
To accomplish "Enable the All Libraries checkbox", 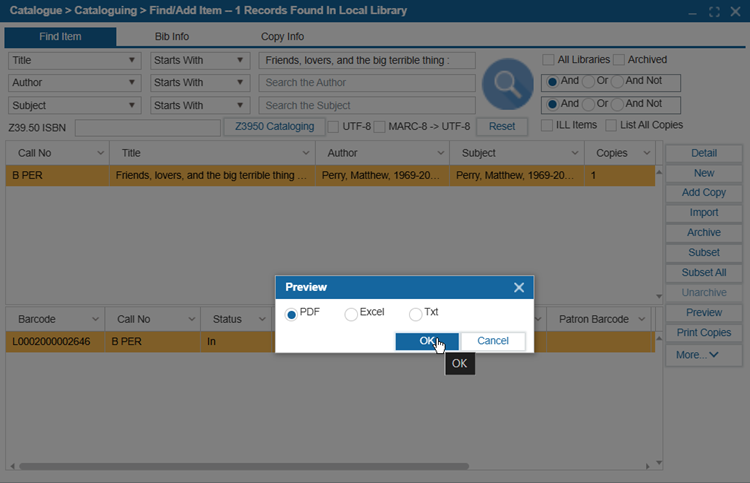I will pos(548,60).
